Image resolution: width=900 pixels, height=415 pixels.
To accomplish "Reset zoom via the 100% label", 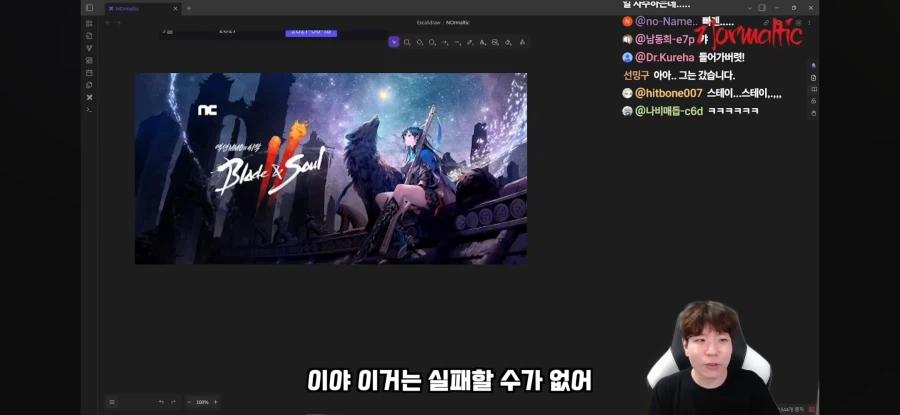I will coord(202,402).
